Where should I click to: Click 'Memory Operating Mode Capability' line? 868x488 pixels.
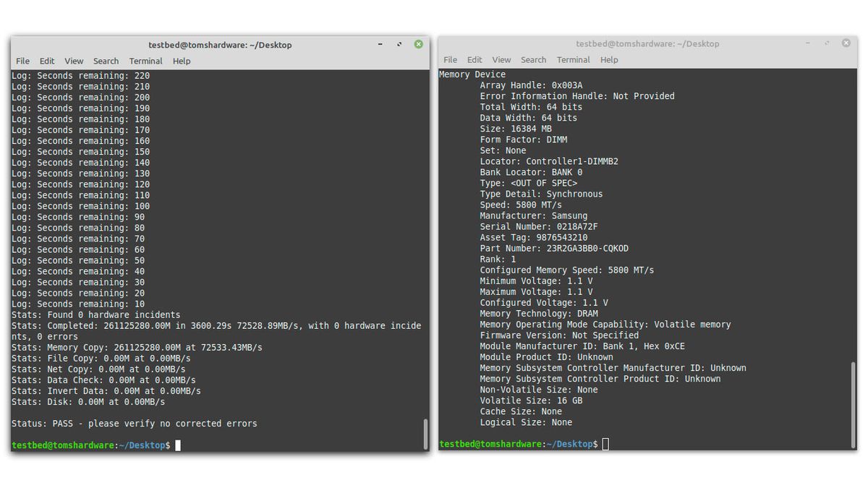605,325
